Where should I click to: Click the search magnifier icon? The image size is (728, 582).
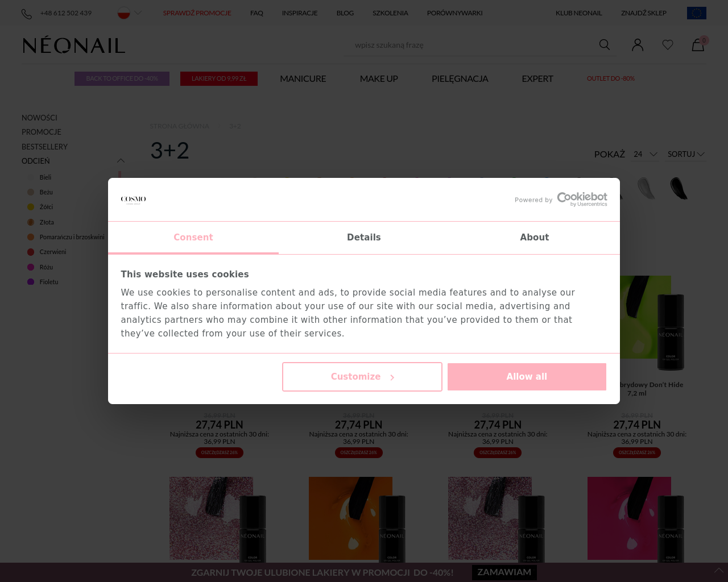pyautogui.click(x=605, y=45)
